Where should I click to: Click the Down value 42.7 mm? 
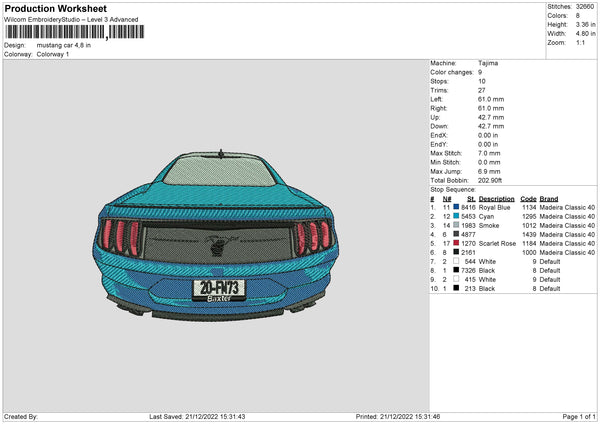[x=491, y=126]
